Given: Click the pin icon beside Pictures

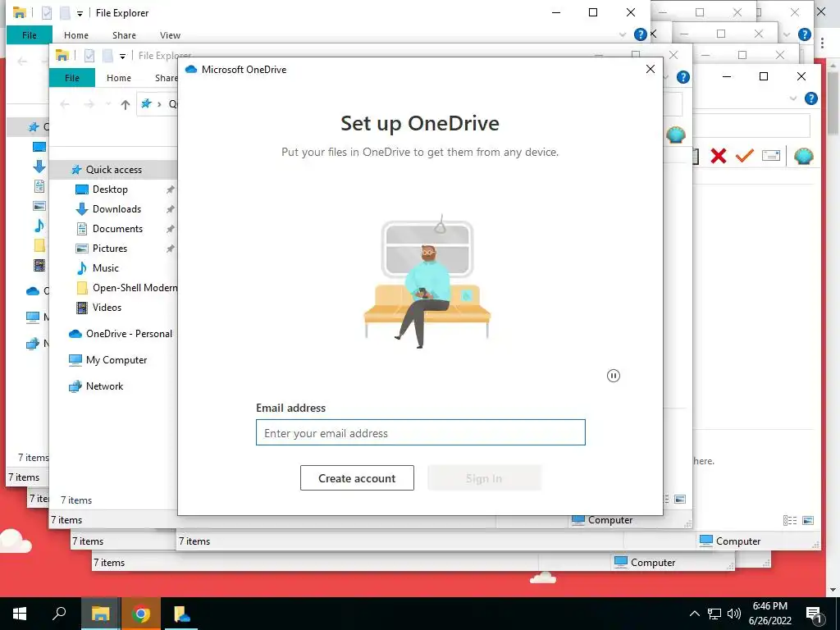Looking at the screenshot, I should pyautogui.click(x=171, y=249).
